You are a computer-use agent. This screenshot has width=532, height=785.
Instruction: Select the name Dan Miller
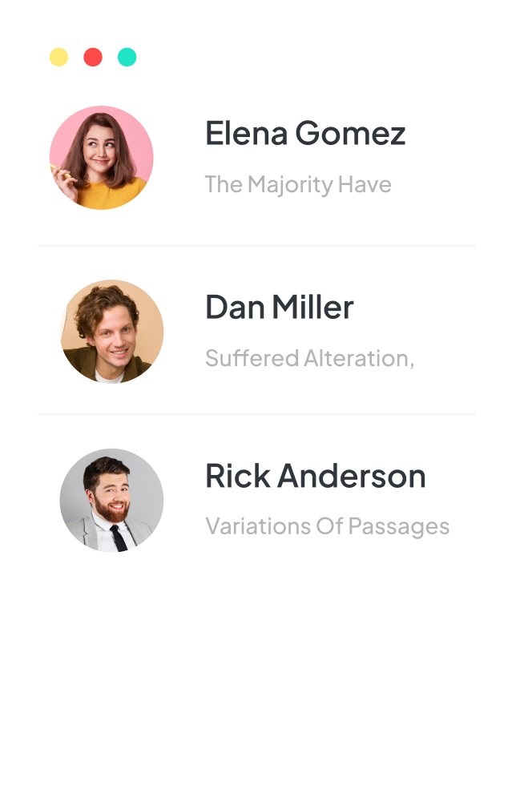280,307
